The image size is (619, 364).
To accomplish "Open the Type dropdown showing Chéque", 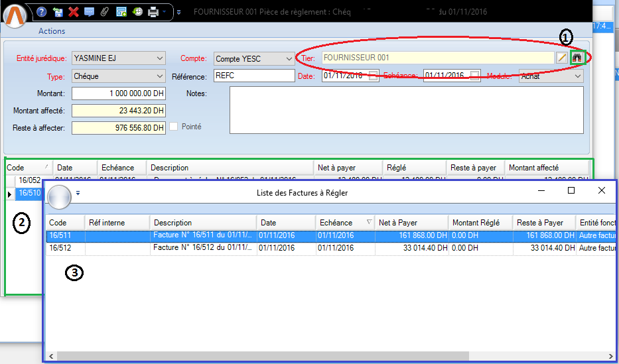I will [158, 76].
